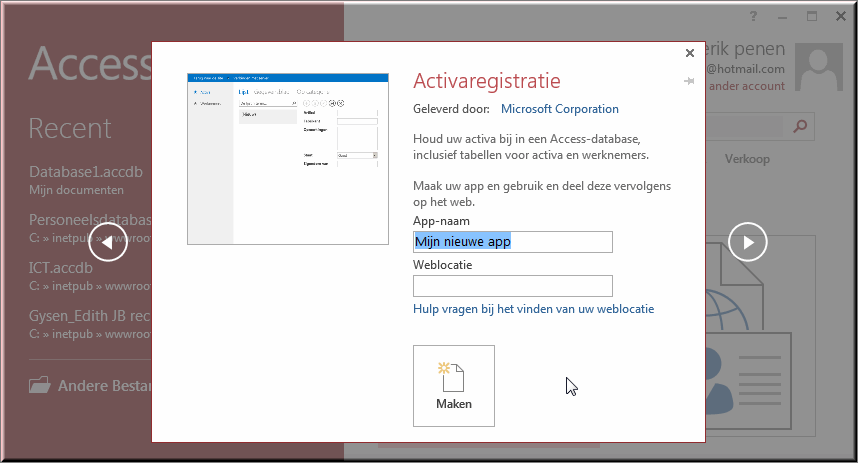Open the Microsoft Corporation link
The height and width of the screenshot is (463, 858).
tap(560, 109)
